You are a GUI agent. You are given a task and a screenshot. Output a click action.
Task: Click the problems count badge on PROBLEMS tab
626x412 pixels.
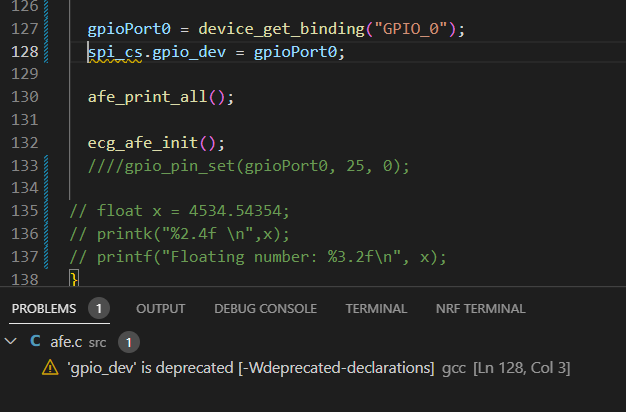coord(99,308)
